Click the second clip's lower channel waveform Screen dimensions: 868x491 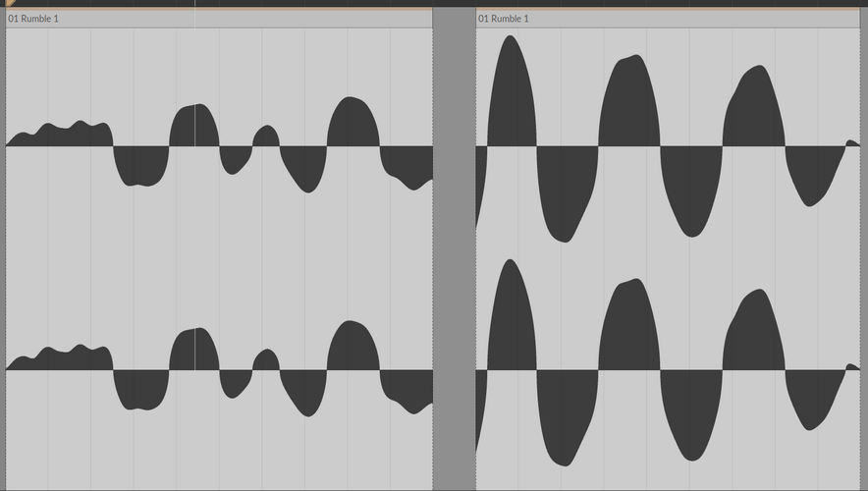coord(668,363)
